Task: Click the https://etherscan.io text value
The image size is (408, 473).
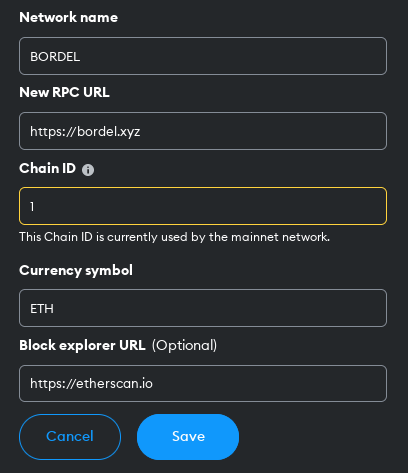Action: (x=91, y=384)
